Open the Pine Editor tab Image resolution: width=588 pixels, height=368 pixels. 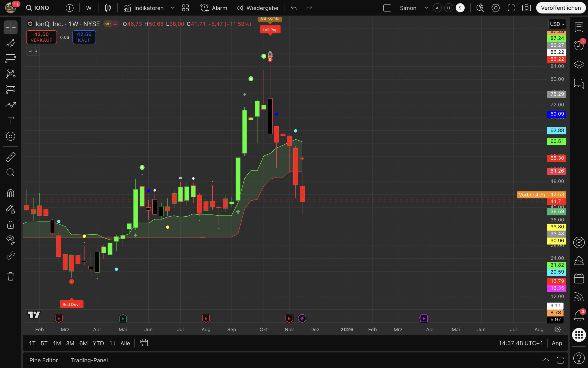pos(44,360)
